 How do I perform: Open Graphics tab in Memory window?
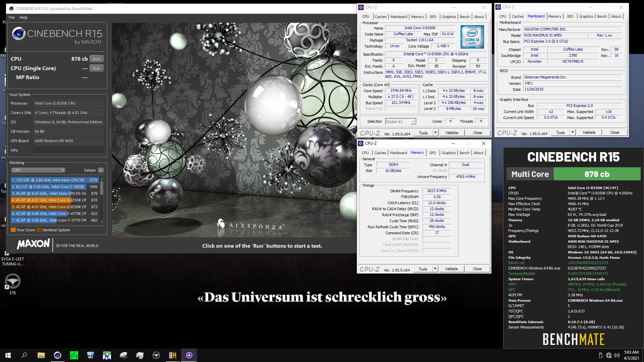coord(448,153)
